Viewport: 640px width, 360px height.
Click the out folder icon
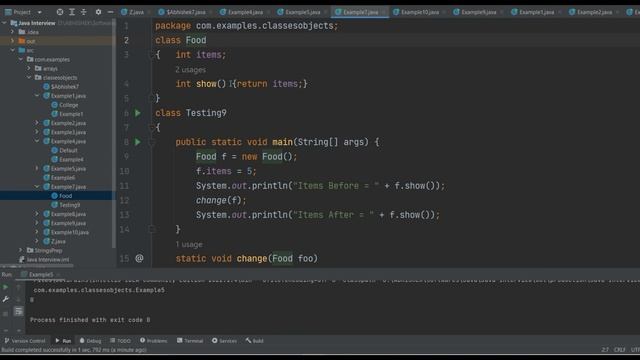(x=22, y=41)
